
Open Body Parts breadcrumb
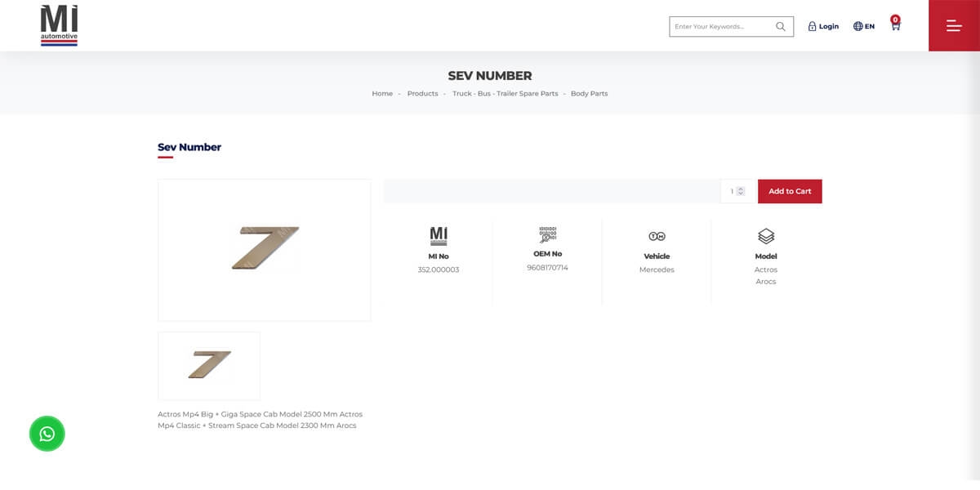point(590,94)
